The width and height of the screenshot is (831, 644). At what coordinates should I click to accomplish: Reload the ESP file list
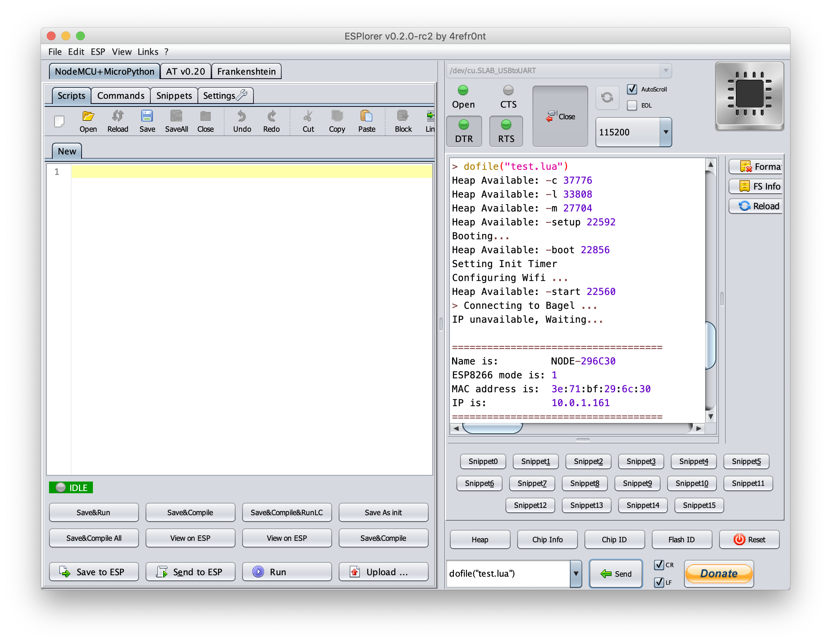(x=756, y=206)
